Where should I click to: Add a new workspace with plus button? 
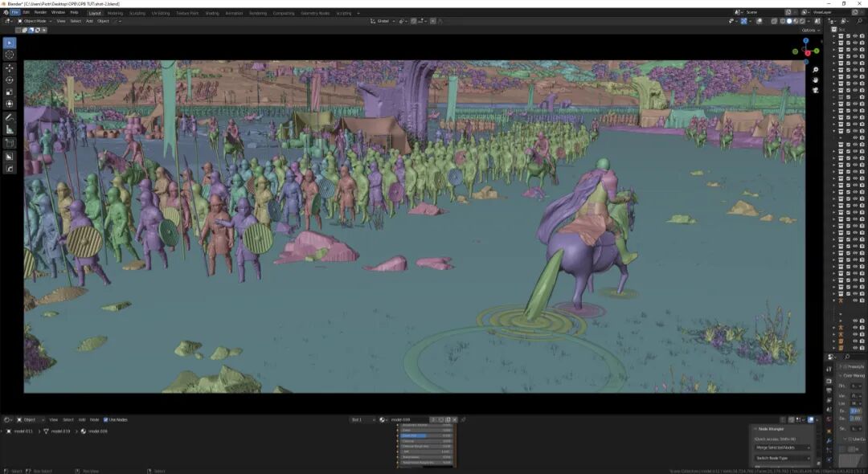coord(358,13)
